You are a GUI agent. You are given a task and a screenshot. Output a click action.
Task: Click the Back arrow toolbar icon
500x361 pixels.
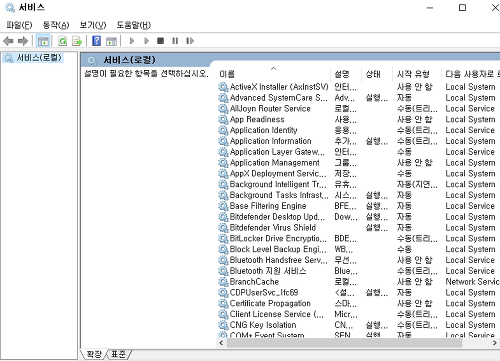point(8,41)
